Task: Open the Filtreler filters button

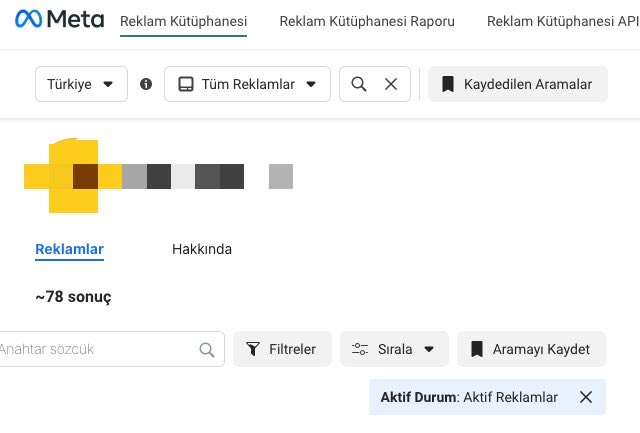Action: pos(282,349)
